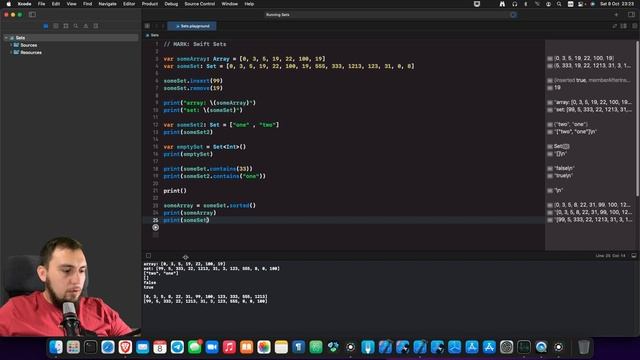The height and width of the screenshot is (360, 640).
Task: Open Terminal from the Dock
Action: 91,347
